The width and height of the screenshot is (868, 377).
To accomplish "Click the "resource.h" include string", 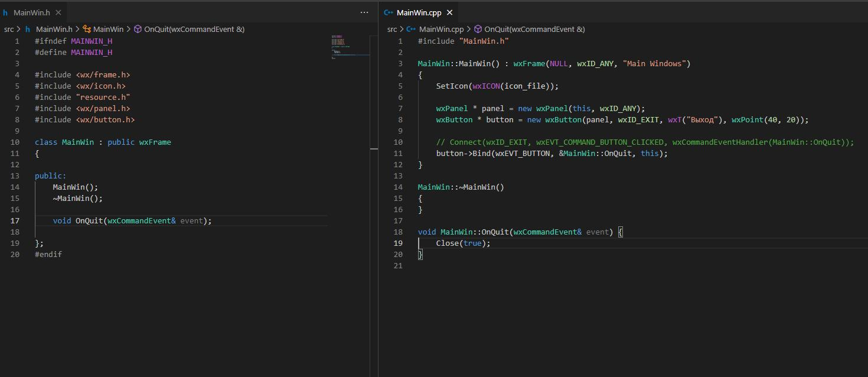I will click(103, 97).
